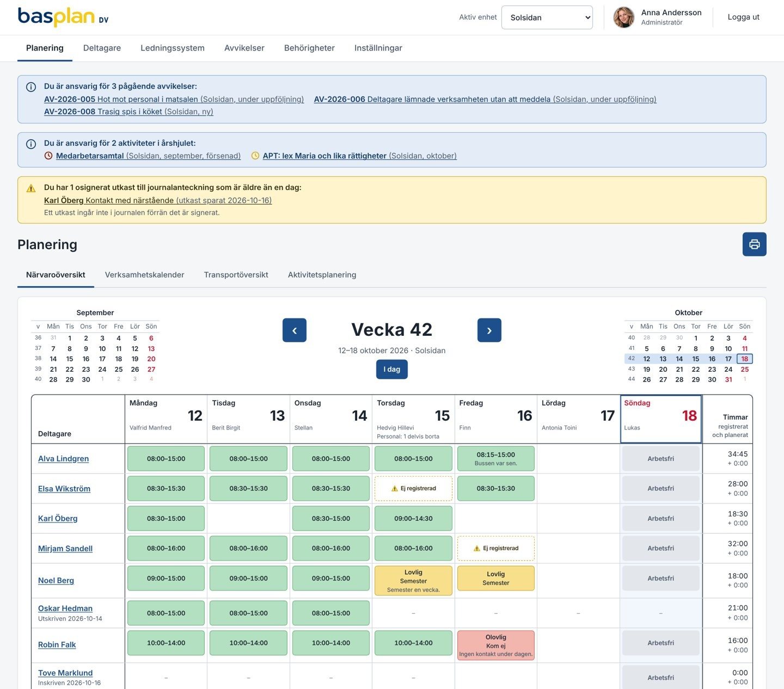Click the print icon button
This screenshot has width=784, height=689.
click(754, 244)
